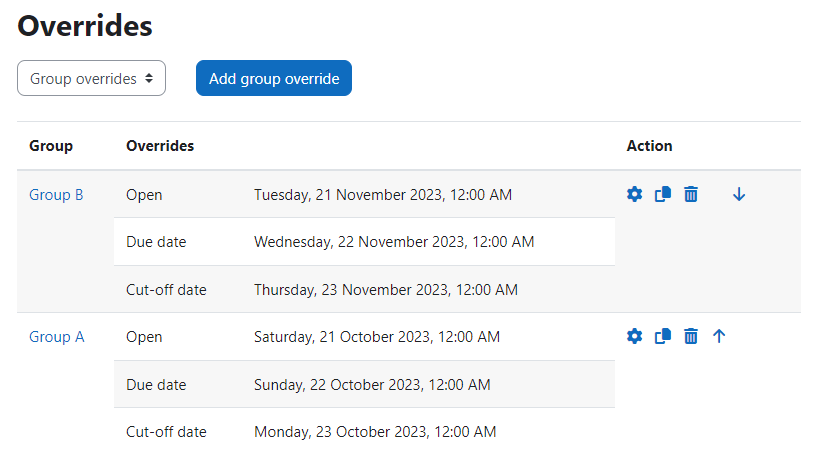This screenshot has width=824, height=475.
Task: Duplicate the Group A override
Action: point(663,336)
